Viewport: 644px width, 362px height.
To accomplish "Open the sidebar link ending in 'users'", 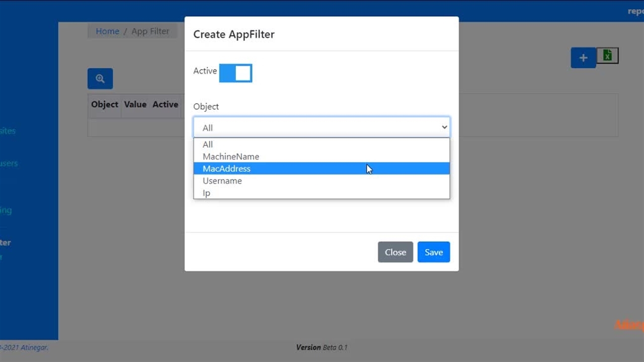I will coord(9,163).
